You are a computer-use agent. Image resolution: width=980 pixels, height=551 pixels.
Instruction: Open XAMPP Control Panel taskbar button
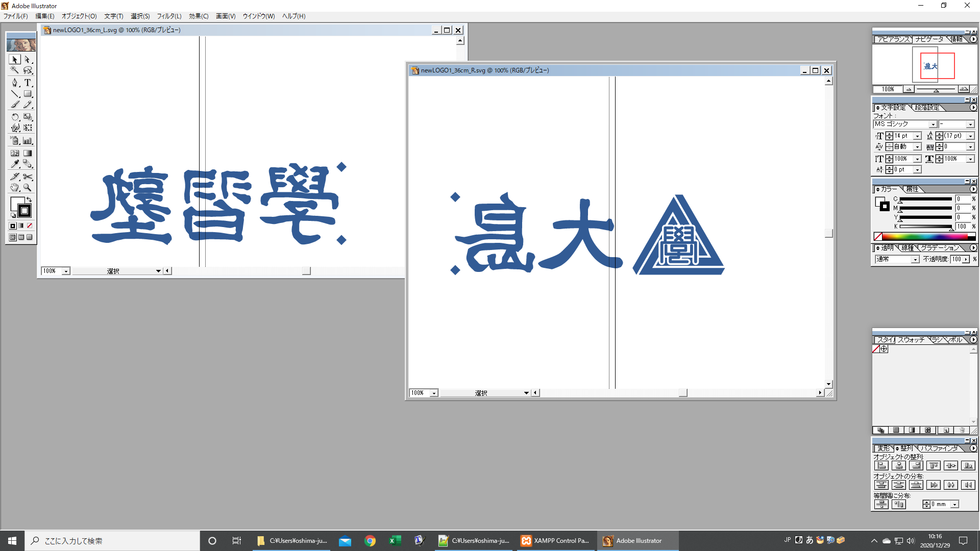(555, 541)
